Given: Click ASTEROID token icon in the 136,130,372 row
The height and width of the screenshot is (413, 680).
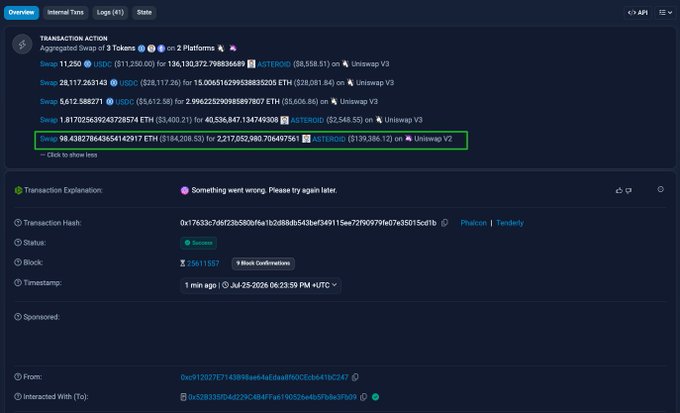Looking at the screenshot, I should point(251,64).
